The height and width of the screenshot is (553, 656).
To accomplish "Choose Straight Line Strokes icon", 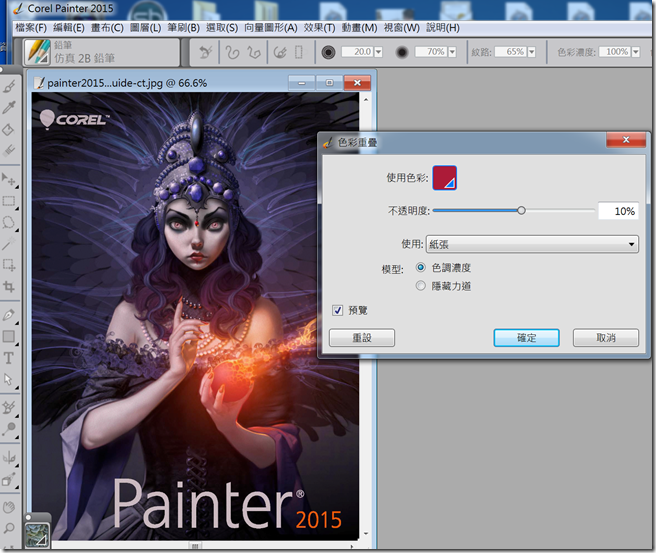I will click(x=254, y=52).
